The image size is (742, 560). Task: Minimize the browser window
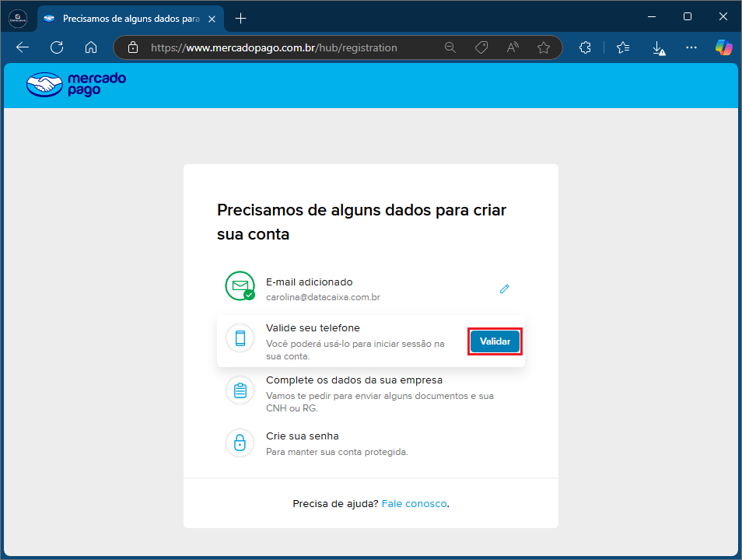click(x=652, y=16)
